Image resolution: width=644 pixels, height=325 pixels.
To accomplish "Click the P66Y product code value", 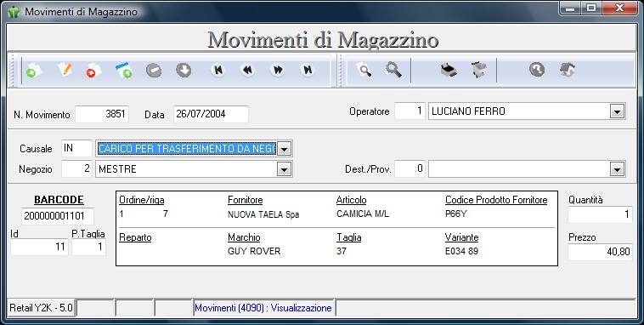I will coord(456,214).
